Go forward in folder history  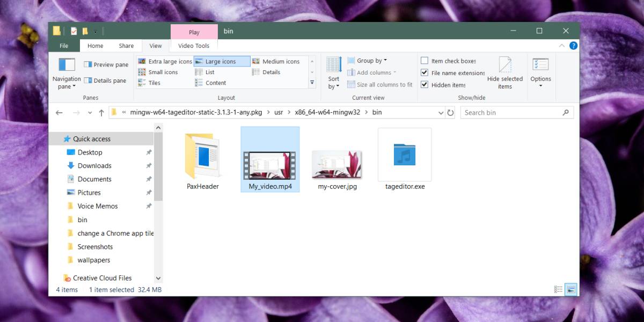tap(76, 113)
